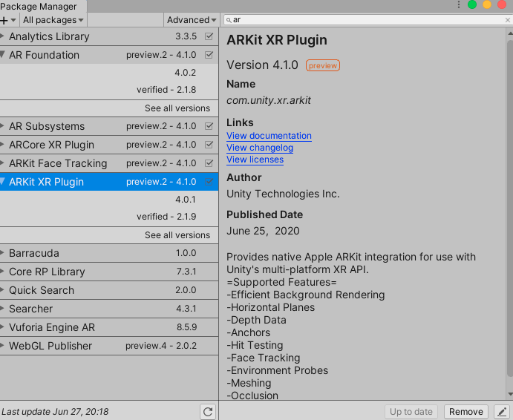This screenshot has width=513, height=420.
Task: Select the ARCore XR Plugin package row
Action: pos(109,145)
